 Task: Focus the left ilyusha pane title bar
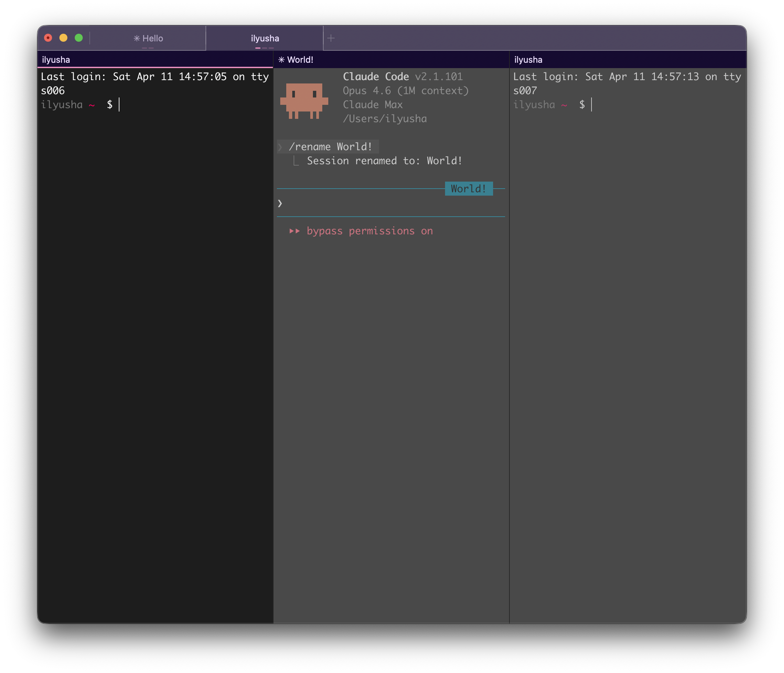(155, 60)
